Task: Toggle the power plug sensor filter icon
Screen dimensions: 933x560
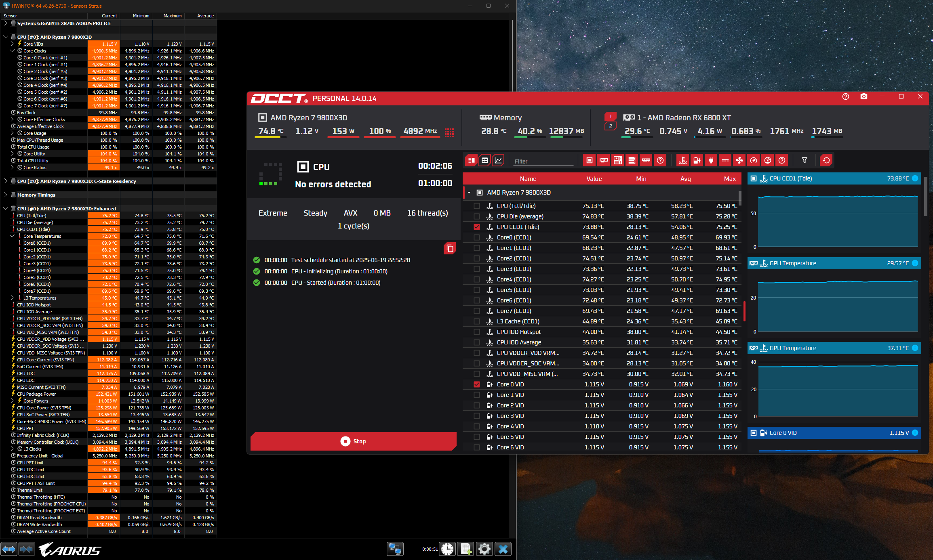Action: point(711,160)
